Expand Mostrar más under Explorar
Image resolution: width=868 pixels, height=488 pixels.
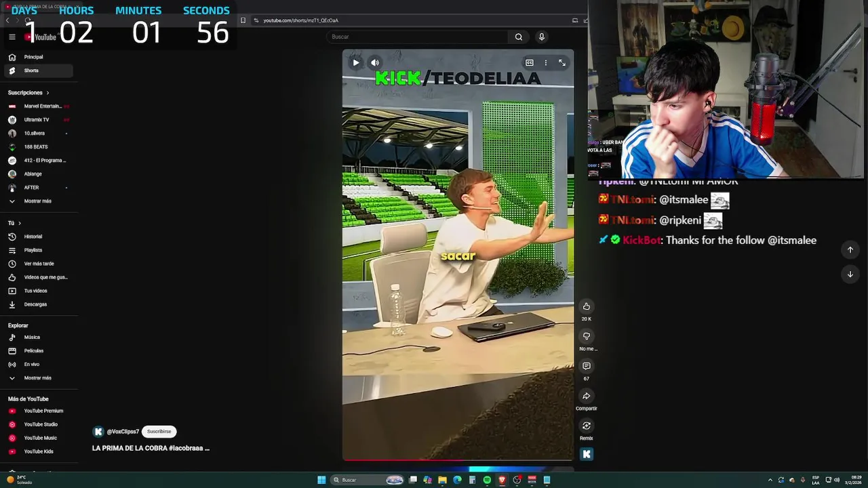[39, 378]
